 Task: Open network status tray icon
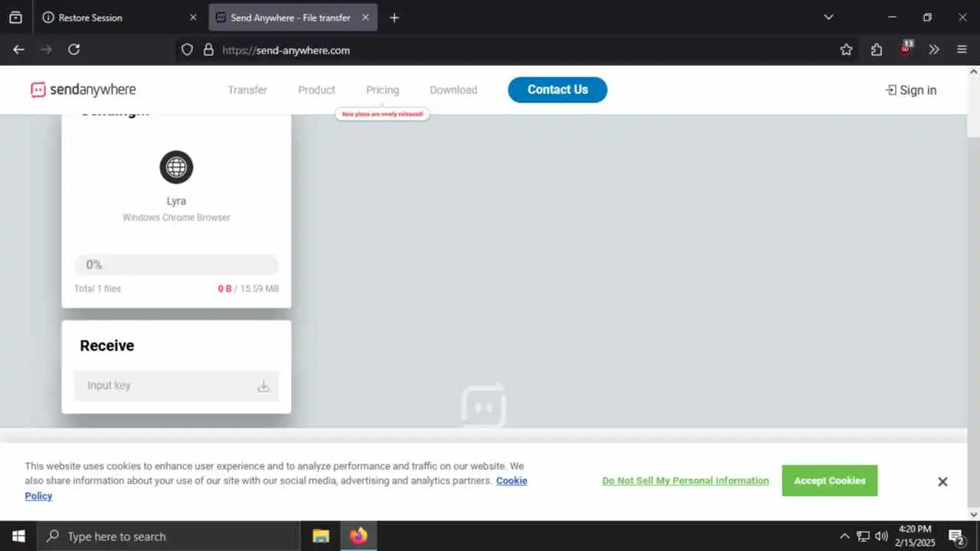click(x=863, y=536)
